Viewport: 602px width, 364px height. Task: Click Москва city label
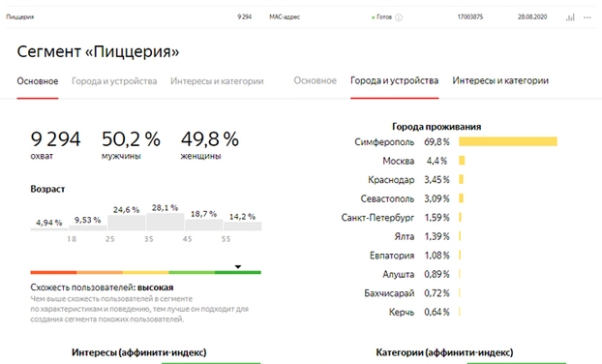click(399, 161)
